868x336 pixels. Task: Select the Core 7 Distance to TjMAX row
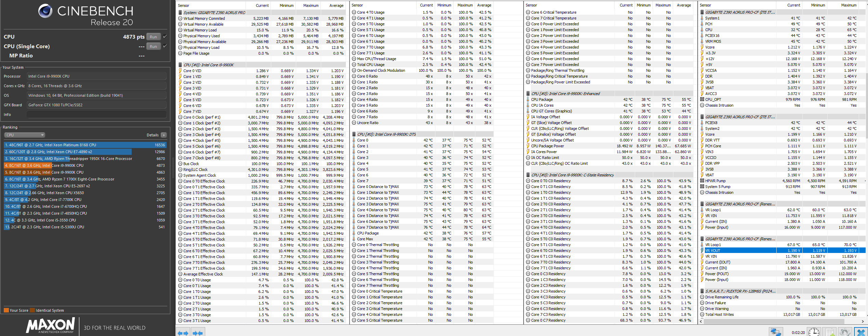[422, 227]
